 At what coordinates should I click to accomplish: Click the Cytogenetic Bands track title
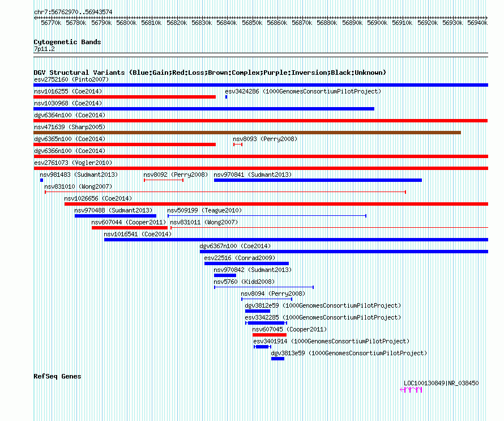[x=67, y=42]
